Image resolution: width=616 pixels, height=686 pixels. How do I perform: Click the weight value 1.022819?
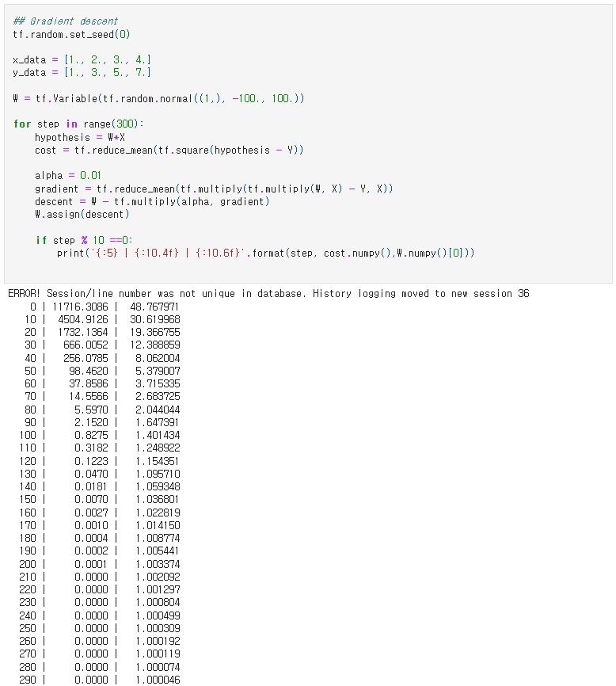tap(158, 513)
